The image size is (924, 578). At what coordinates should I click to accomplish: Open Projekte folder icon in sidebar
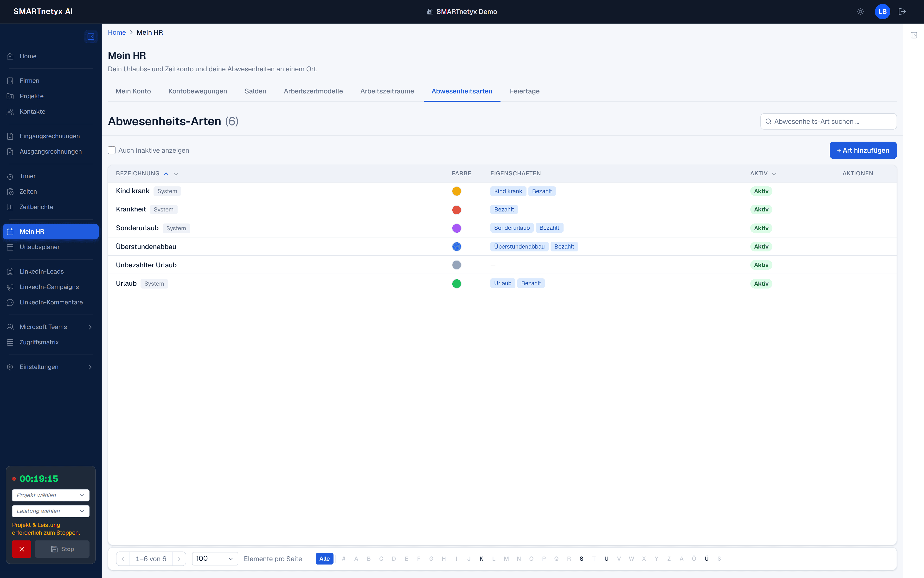(x=10, y=96)
